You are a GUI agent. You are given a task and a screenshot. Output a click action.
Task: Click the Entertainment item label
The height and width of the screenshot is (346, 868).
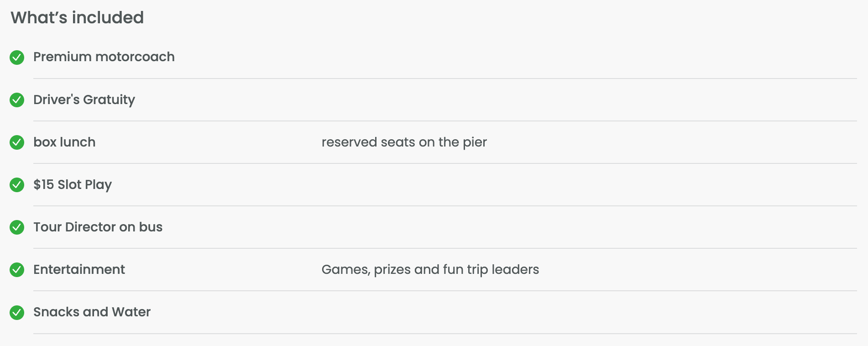coord(79,269)
